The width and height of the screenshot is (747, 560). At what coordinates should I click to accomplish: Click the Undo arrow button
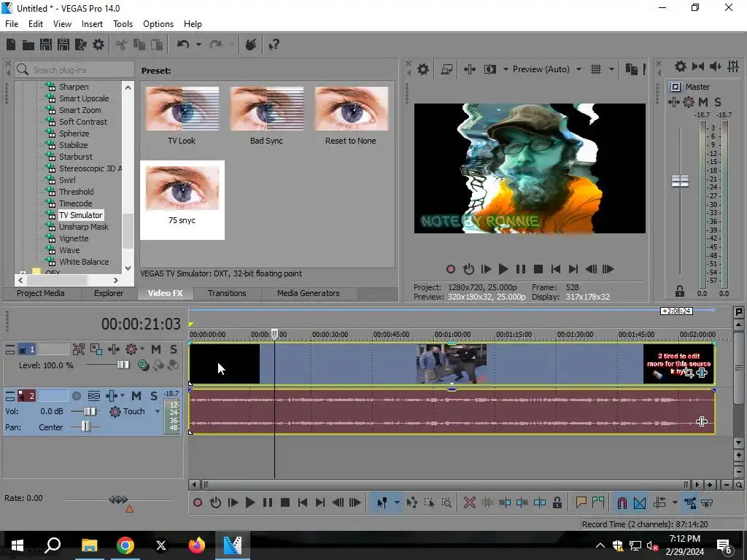click(x=183, y=44)
